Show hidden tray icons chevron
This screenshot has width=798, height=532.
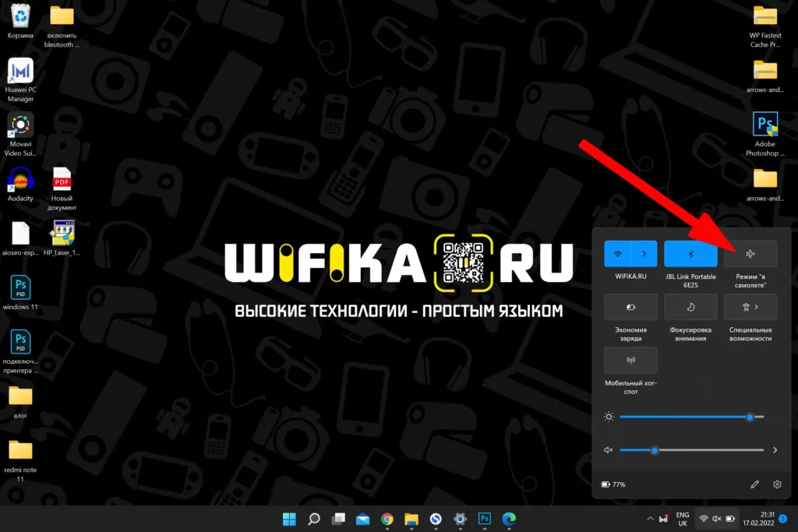pyautogui.click(x=650, y=519)
